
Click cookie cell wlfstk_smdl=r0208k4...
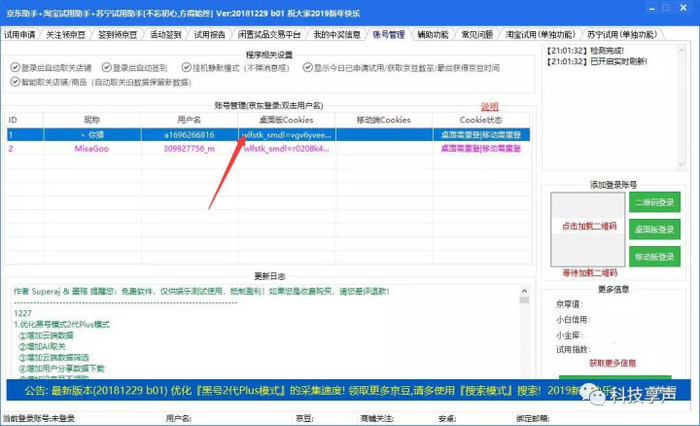(287, 149)
